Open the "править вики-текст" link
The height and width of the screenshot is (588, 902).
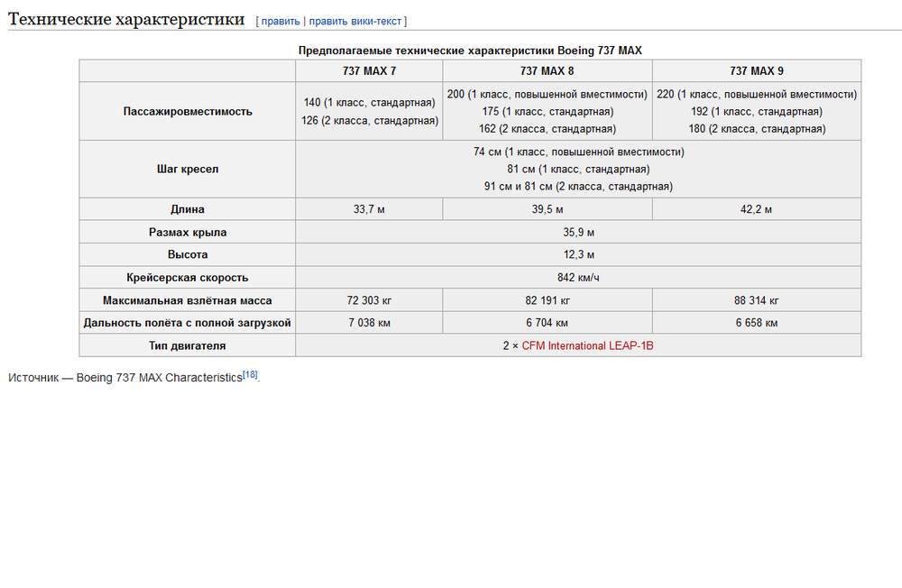tap(354, 22)
